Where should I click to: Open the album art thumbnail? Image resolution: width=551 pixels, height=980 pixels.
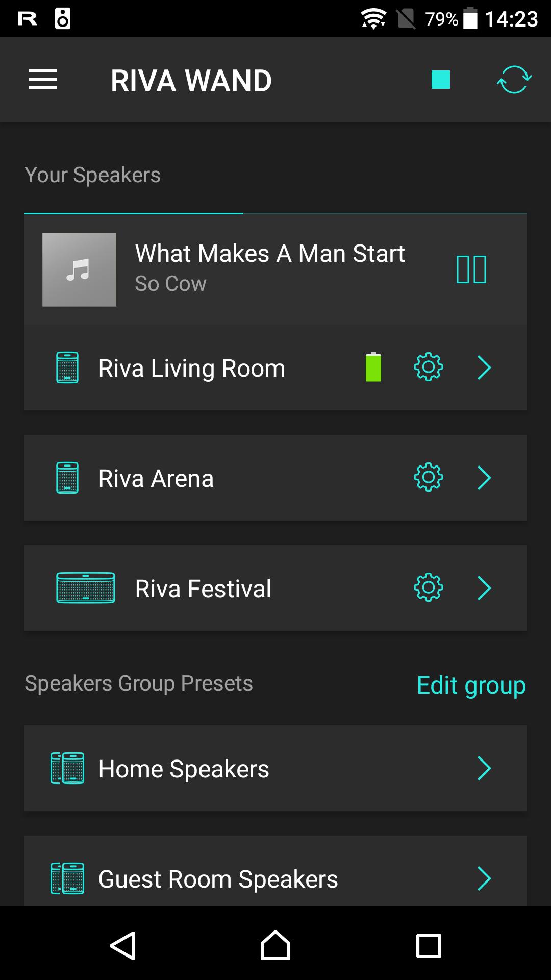click(x=79, y=269)
